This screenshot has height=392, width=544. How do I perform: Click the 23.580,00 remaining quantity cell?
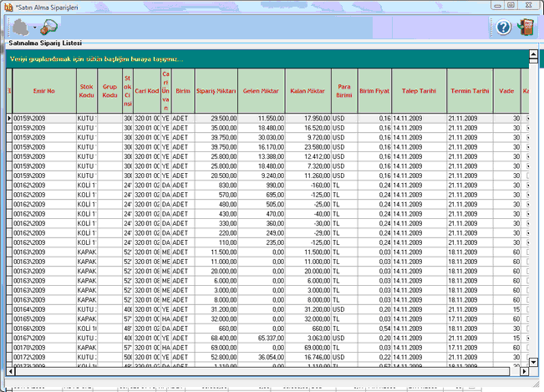[x=308, y=147]
